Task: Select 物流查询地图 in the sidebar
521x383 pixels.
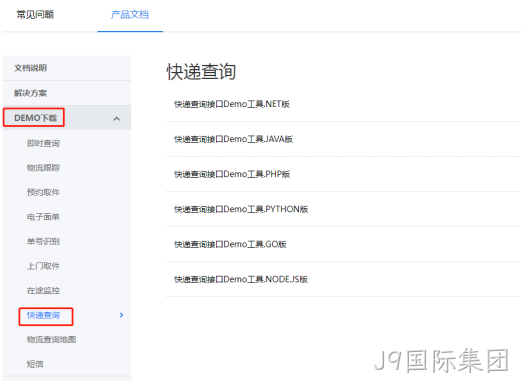Action: (51, 340)
